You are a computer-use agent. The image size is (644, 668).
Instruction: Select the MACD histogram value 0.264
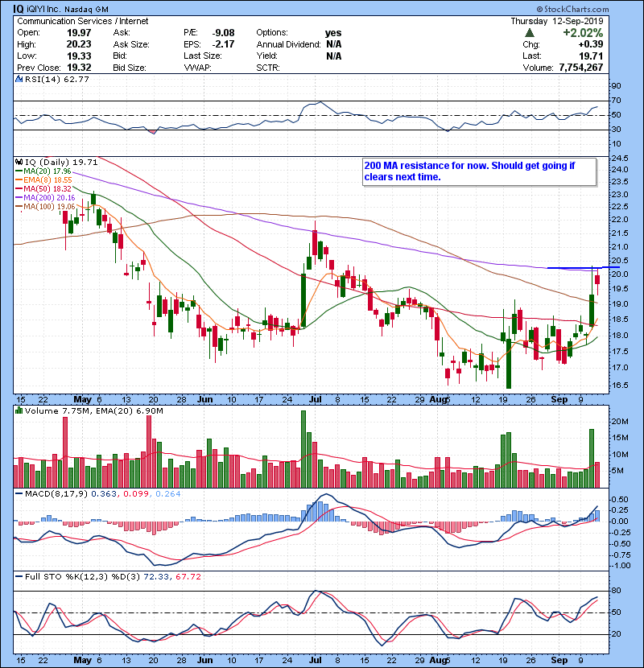168,494
